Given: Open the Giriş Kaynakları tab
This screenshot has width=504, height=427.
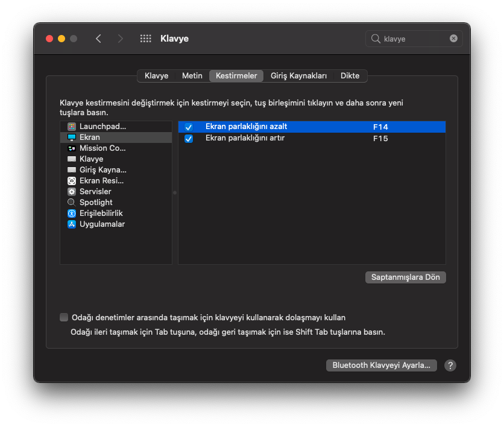Looking at the screenshot, I should [298, 76].
